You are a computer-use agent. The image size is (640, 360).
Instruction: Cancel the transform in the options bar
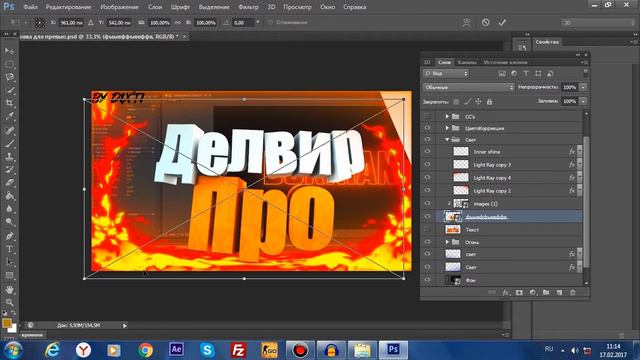tap(485, 22)
